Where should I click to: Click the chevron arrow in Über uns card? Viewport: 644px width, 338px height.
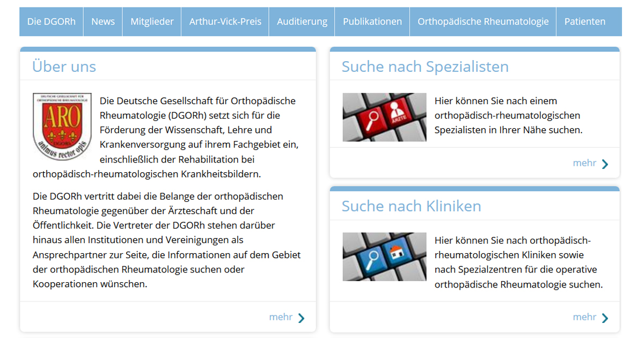coord(301,318)
